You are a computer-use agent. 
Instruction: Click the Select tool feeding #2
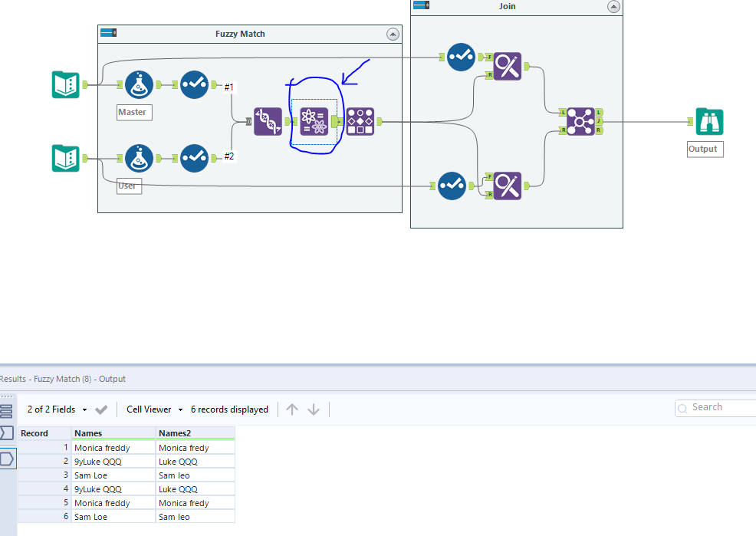pos(194,158)
